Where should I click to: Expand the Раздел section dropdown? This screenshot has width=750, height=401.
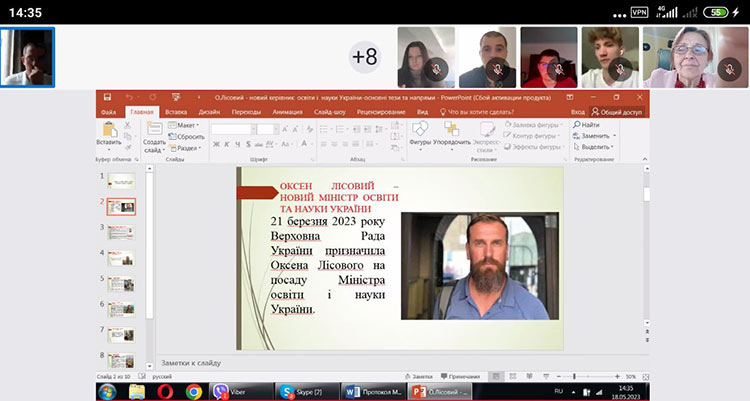(186, 147)
